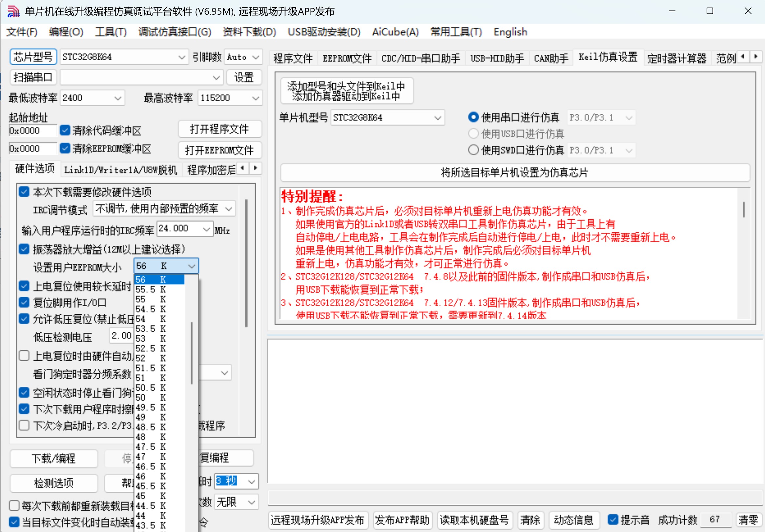Toggle 提示音 checkbox

[613, 520]
